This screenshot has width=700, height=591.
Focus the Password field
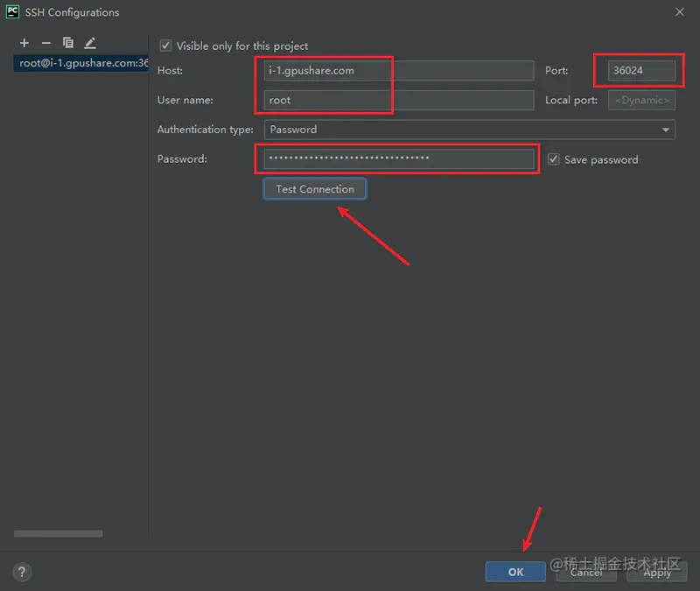point(399,158)
